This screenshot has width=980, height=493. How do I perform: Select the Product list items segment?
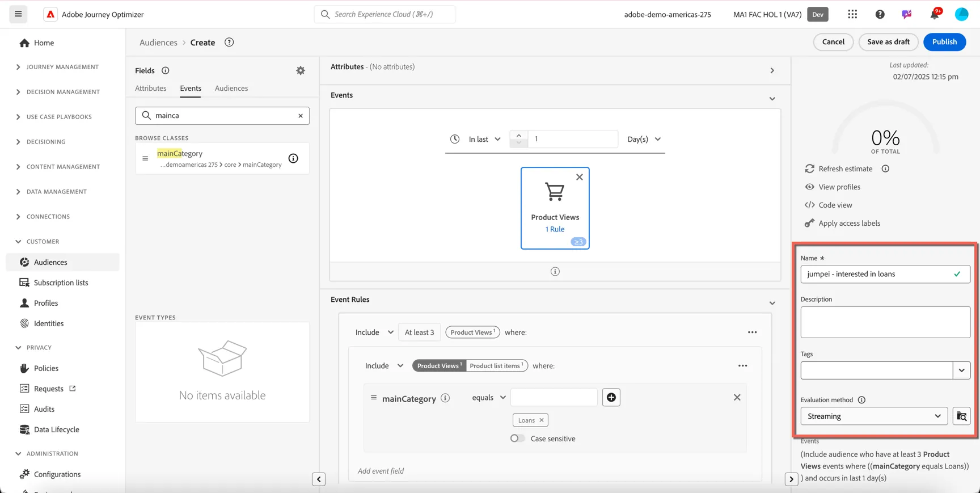496,366
